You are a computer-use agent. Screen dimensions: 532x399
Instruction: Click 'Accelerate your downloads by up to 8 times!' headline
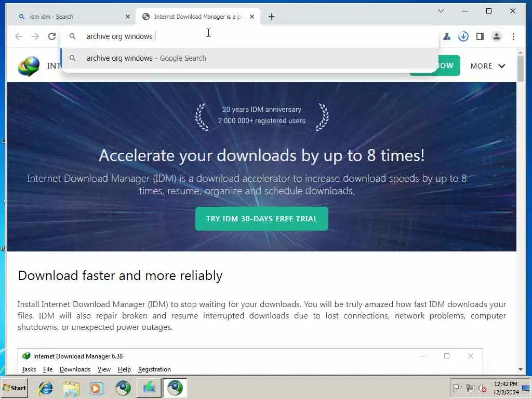262,155
